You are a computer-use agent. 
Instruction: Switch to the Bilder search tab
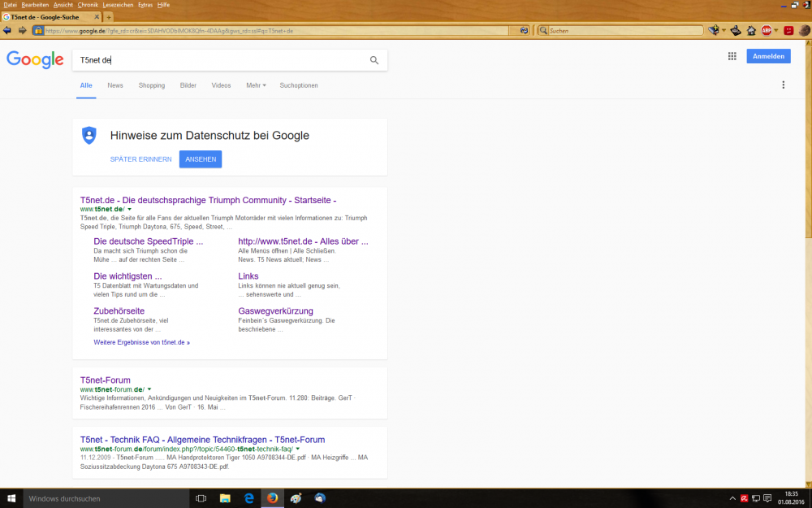pos(188,85)
